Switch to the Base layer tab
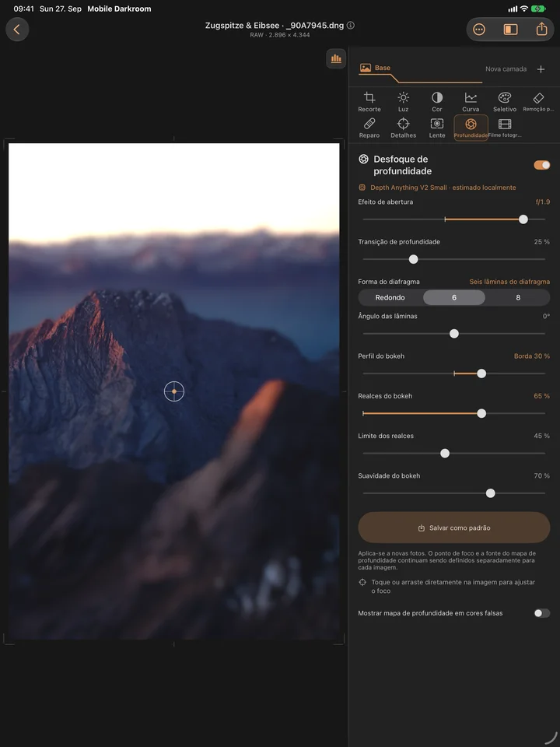560x747 pixels. [x=375, y=68]
